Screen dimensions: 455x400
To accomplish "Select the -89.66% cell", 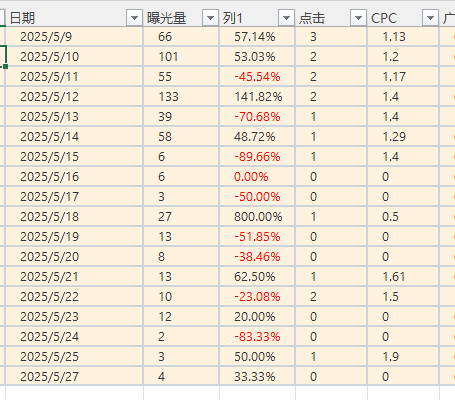I will (x=257, y=157).
